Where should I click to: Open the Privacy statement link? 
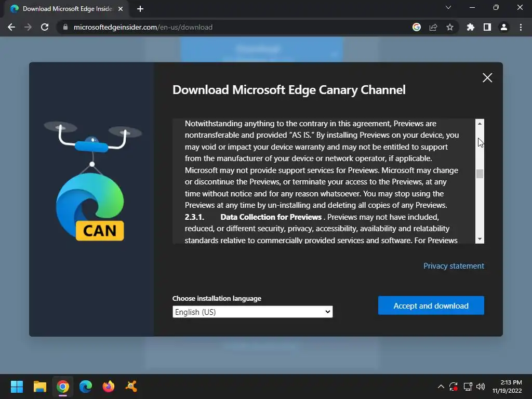click(454, 265)
